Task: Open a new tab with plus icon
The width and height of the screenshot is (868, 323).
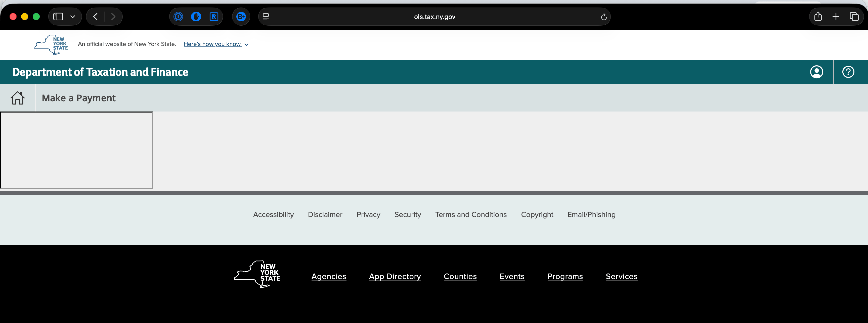Action: pos(836,17)
